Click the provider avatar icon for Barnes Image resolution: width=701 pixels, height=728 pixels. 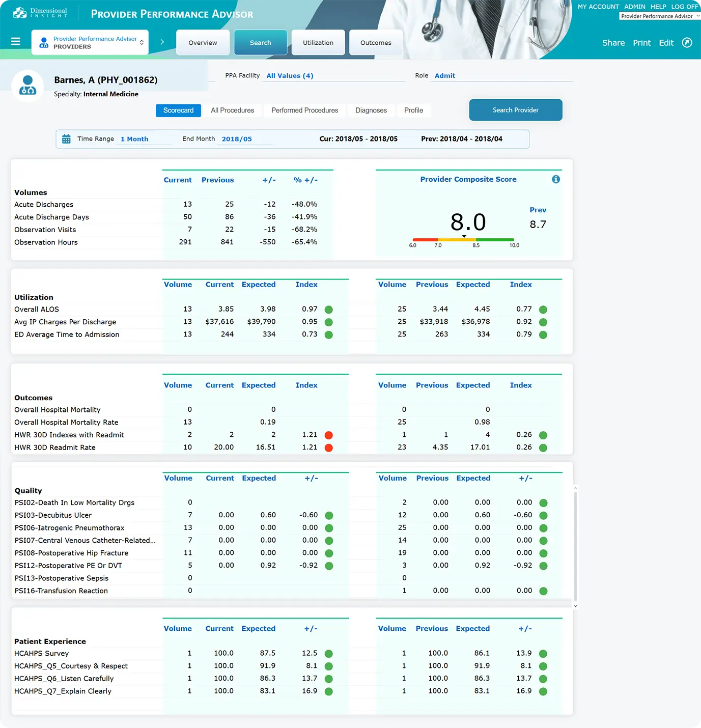[x=27, y=86]
